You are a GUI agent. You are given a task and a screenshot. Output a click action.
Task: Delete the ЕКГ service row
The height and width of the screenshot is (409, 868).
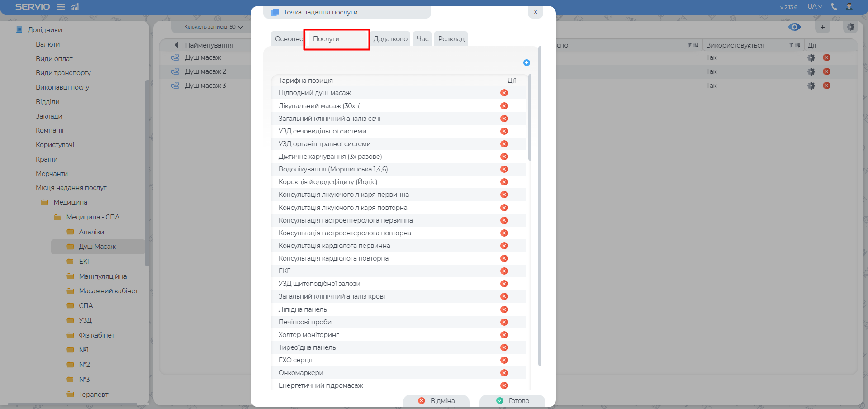pyautogui.click(x=504, y=271)
